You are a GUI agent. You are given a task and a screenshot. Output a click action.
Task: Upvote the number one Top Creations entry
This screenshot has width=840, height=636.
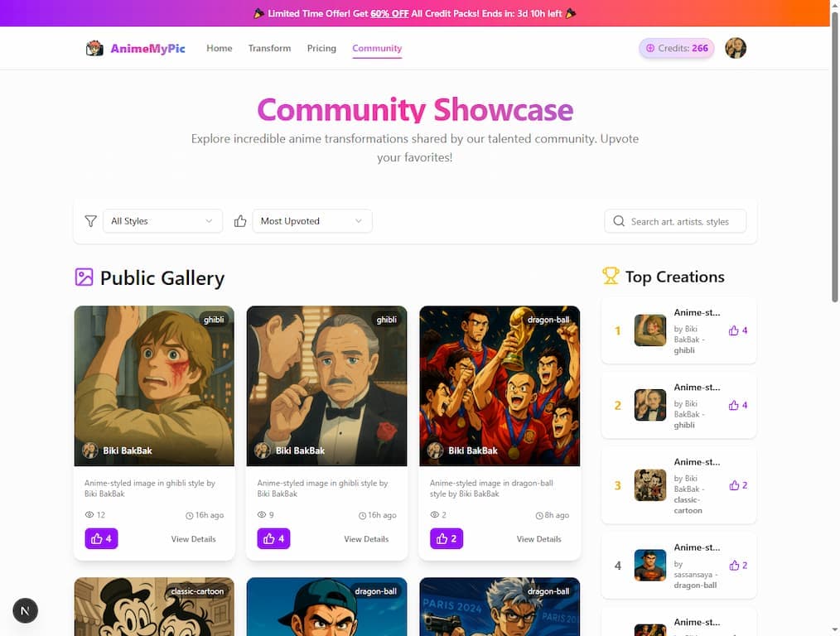click(737, 330)
